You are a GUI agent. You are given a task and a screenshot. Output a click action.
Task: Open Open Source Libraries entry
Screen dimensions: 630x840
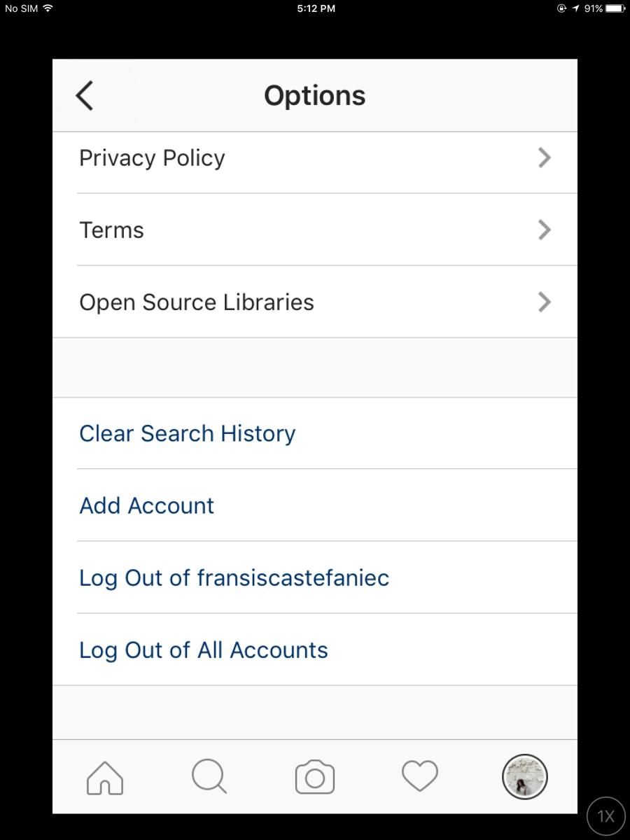coord(315,302)
